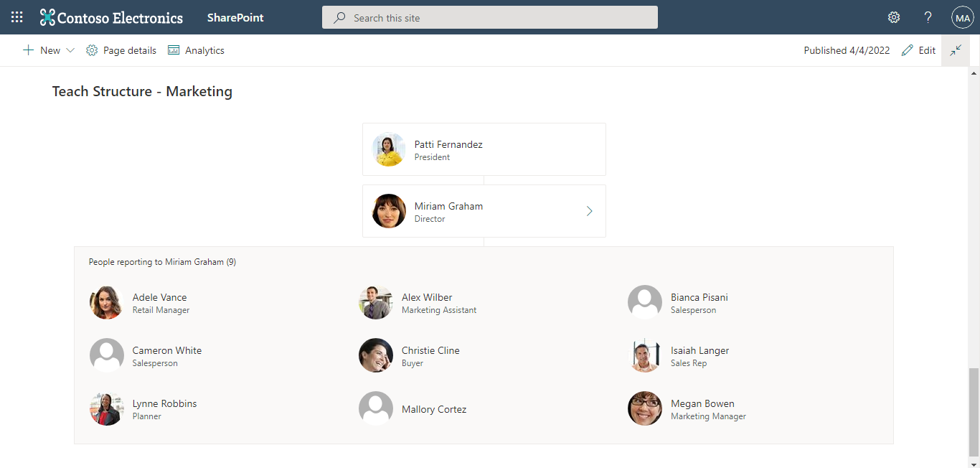Open the settings gear menu
Screen dimensions: 980x468
[893, 17]
